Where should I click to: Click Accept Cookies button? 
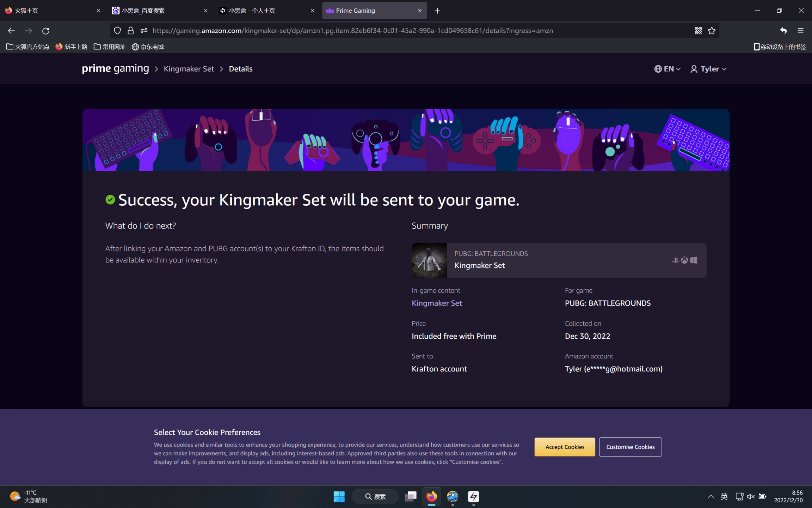tap(565, 447)
